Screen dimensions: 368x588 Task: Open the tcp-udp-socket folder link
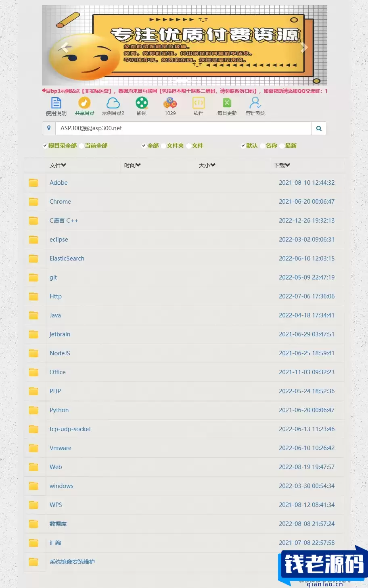(70, 429)
